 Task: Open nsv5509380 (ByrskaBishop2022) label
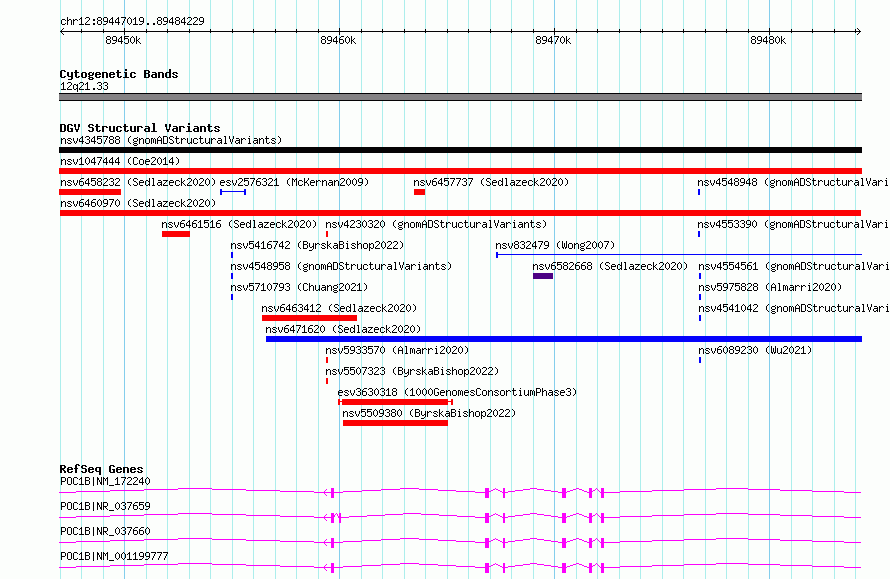(429, 413)
